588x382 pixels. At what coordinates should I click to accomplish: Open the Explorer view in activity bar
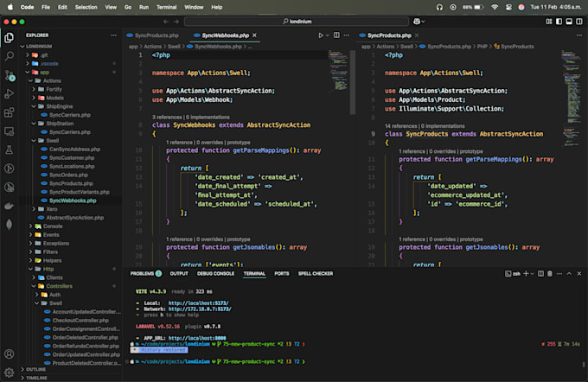[x=9, y=37]
